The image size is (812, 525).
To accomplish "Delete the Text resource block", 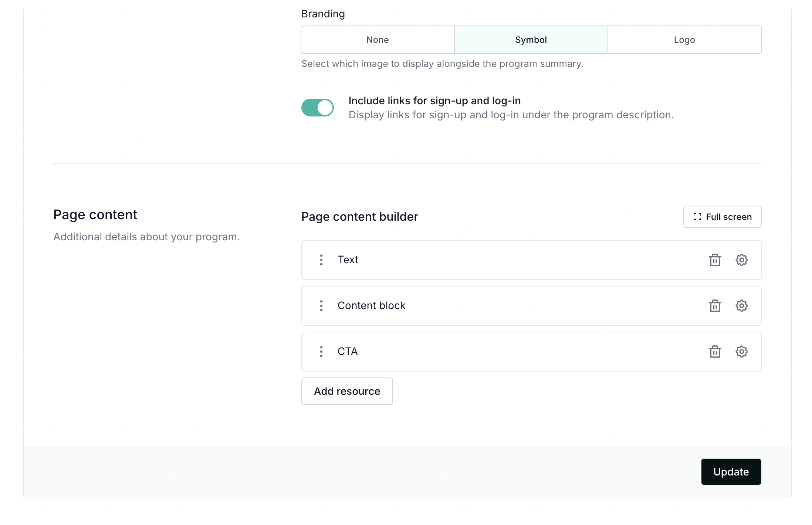I will [x=715, y=260].
